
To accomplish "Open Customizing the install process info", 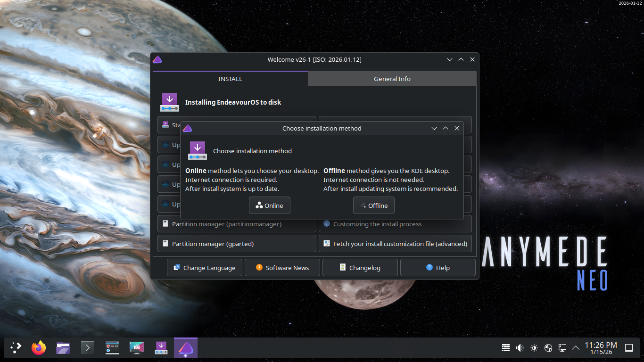I will [395, 224].
